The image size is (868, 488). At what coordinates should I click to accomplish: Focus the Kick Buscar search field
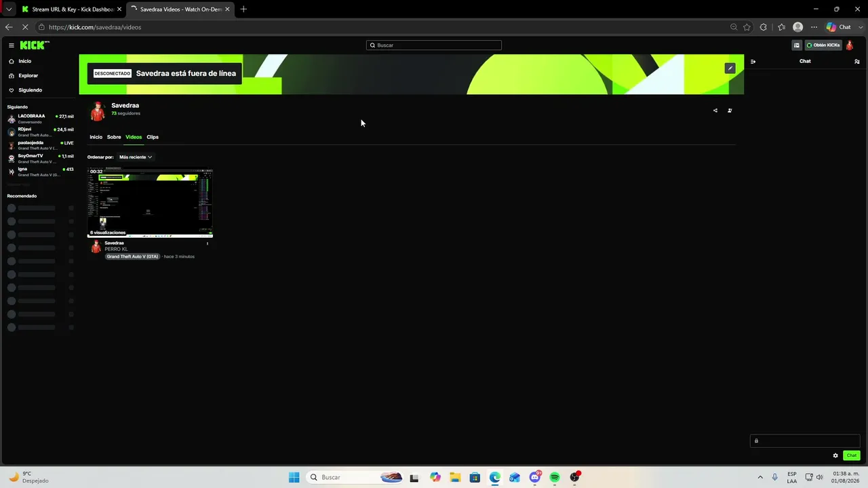pos(434,45)
